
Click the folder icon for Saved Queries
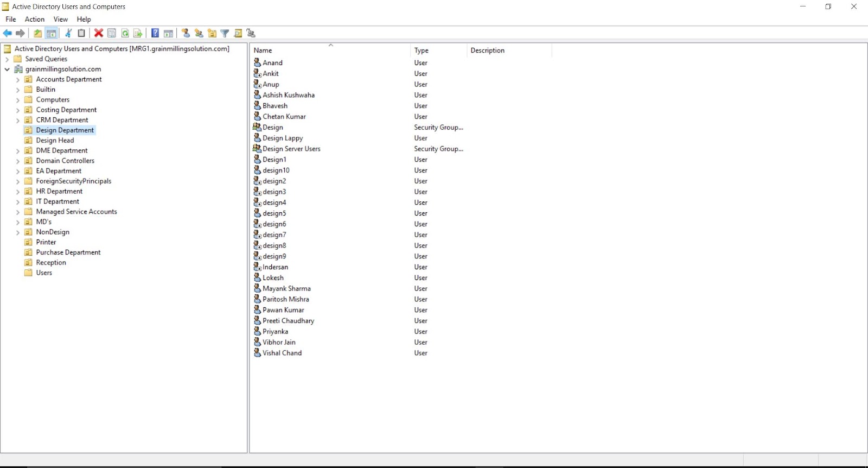[x=18, y=59]
